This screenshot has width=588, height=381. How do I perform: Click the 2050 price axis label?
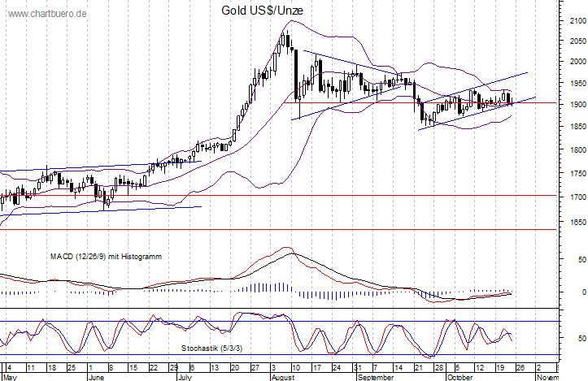578,41
